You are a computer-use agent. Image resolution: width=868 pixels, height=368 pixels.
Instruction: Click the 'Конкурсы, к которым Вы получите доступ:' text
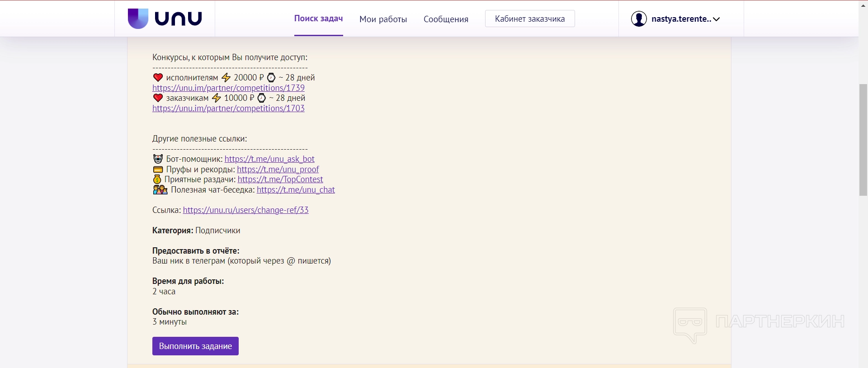coord(230,57)
